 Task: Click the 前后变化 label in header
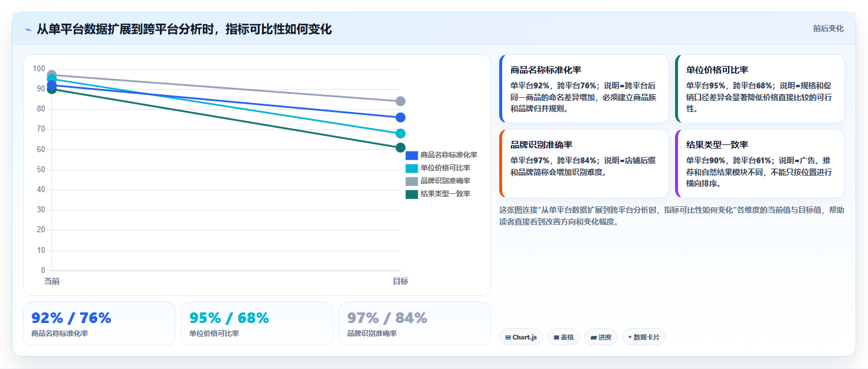pos(828,28)
